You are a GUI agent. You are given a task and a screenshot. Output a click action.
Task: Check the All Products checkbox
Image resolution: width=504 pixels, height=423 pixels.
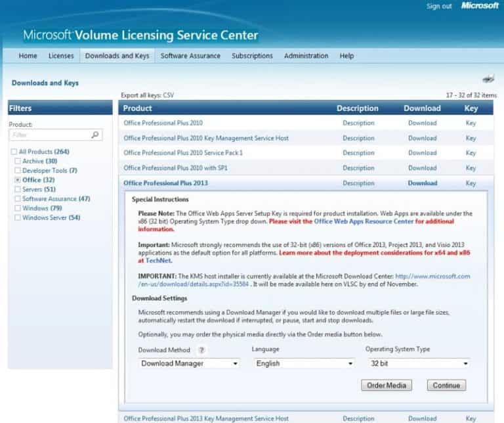point(14,152)
